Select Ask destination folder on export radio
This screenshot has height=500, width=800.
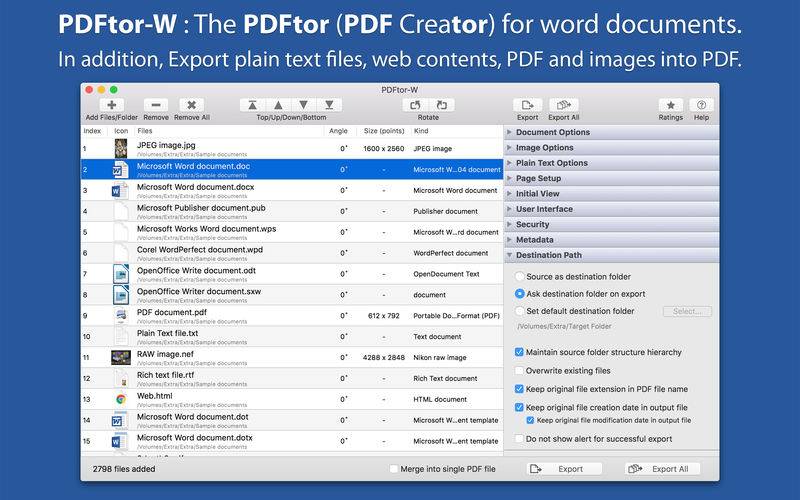(519, 294)
